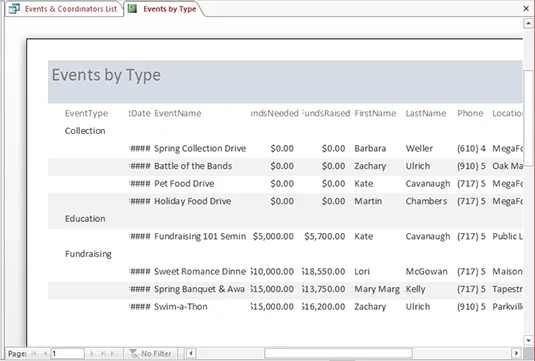535x361 pixels.
Task: Click the Oak Ma location value
Action: pos(507,166)
